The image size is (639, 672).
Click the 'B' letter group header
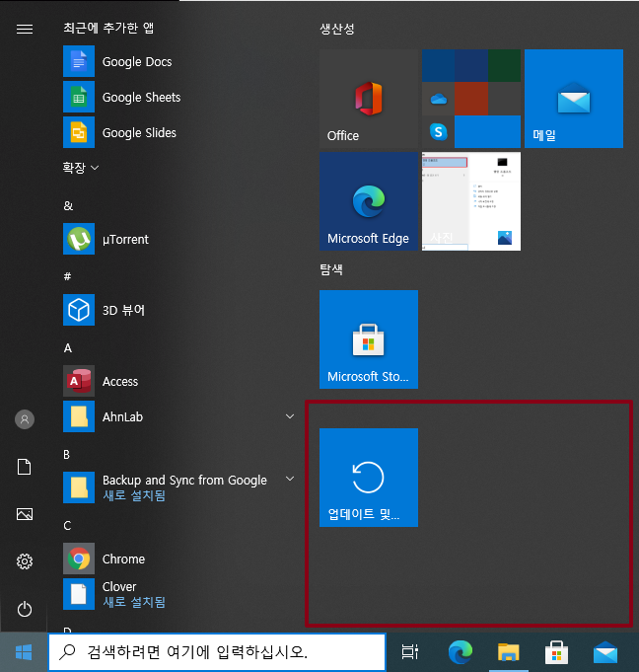(x=66, y=454)
